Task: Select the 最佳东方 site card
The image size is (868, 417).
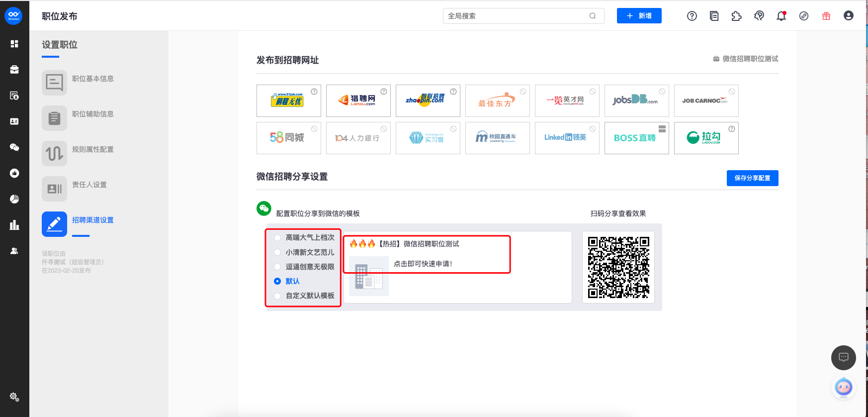Action: click(498, 101)
